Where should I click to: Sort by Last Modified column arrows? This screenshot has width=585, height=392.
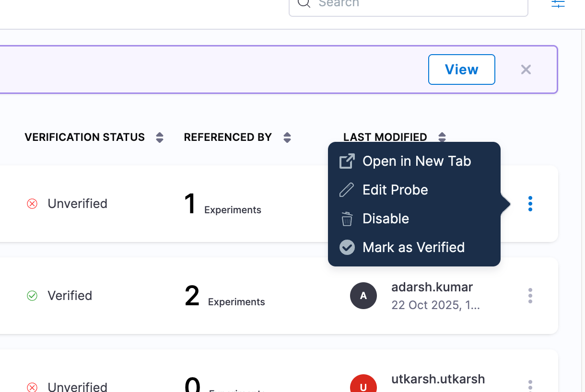tap(442, 138)
